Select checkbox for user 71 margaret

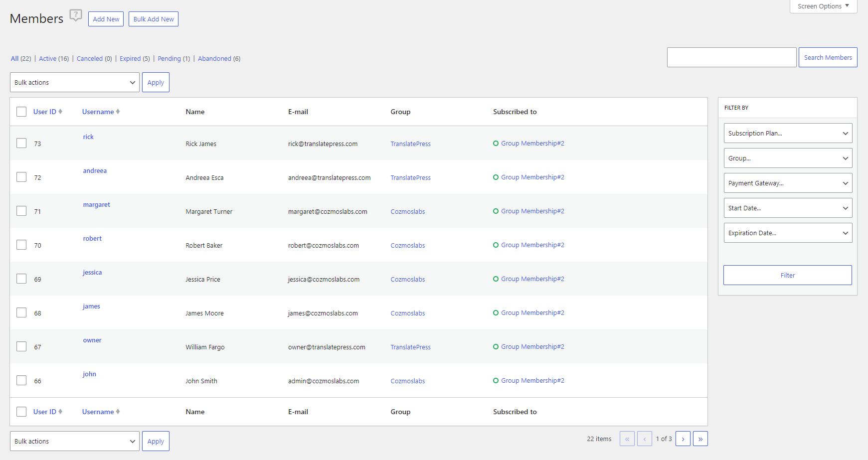point(21,211)
